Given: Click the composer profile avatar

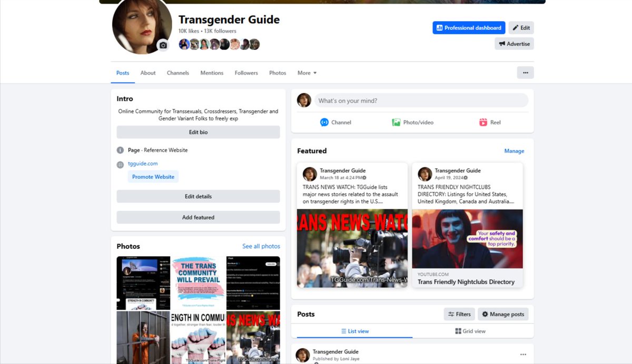Looking at the screenshot, I should point(304,100).
